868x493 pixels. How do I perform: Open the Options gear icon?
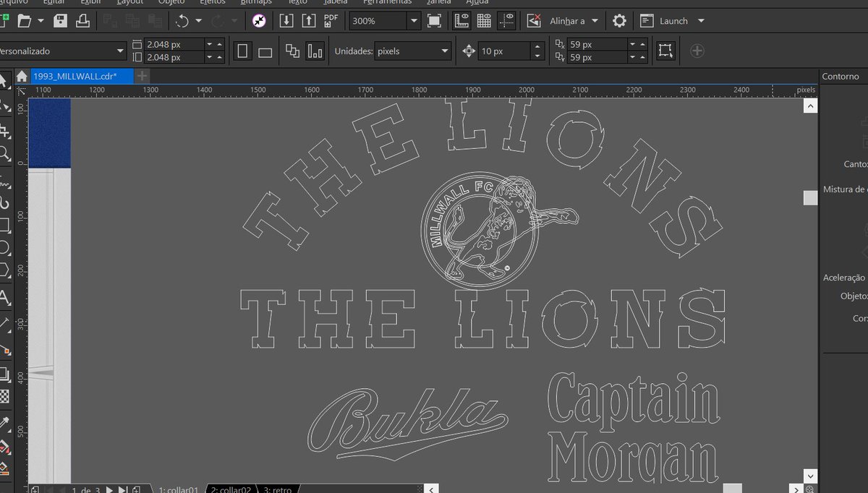click(x=619, y=21)
